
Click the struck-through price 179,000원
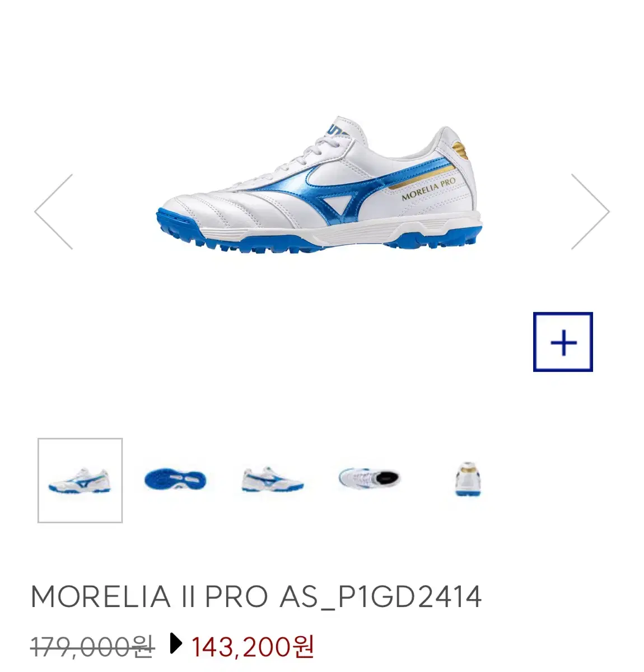(x=92, y=647)
